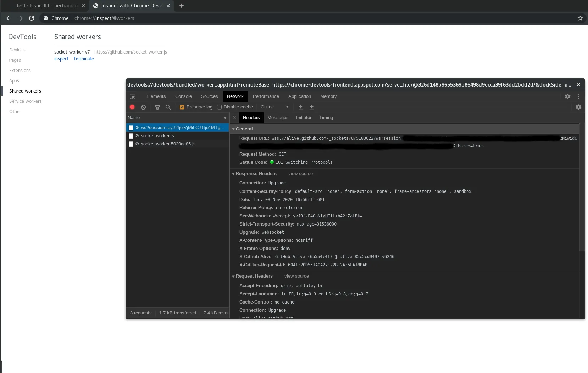Close the 'test · Issue #1' browser tab
Screen dimensions: 588x373
tap(83, 6)
